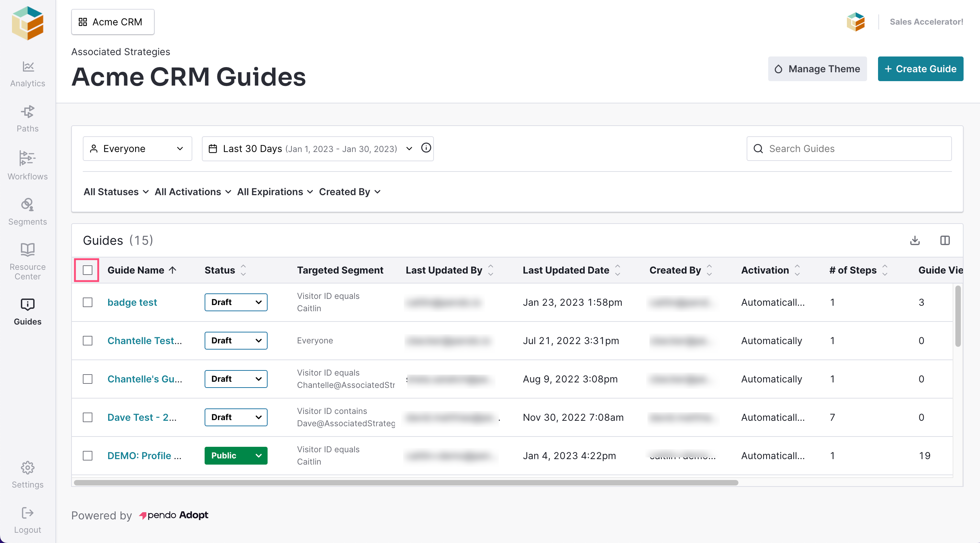Image resolution: width=980 pixels, height=543 pixels.
Task: Click into the Search Guides field
Action: tap(849, 148)
